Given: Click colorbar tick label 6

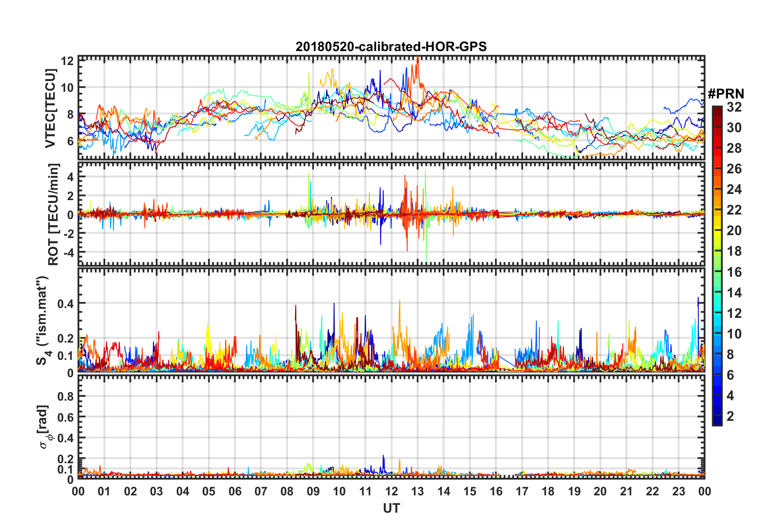Looking at the screenshot, I should click(x=730, y=375).
